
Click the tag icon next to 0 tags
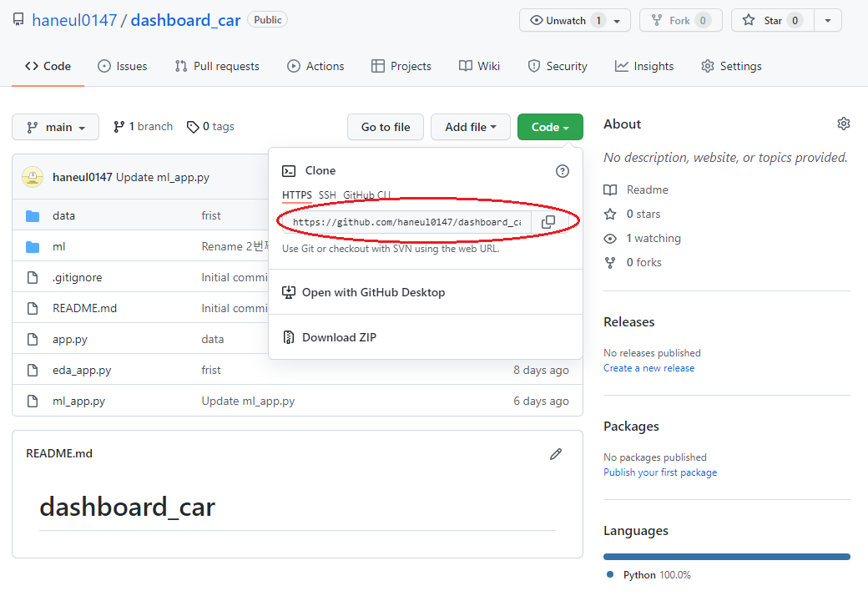(193, 127)
